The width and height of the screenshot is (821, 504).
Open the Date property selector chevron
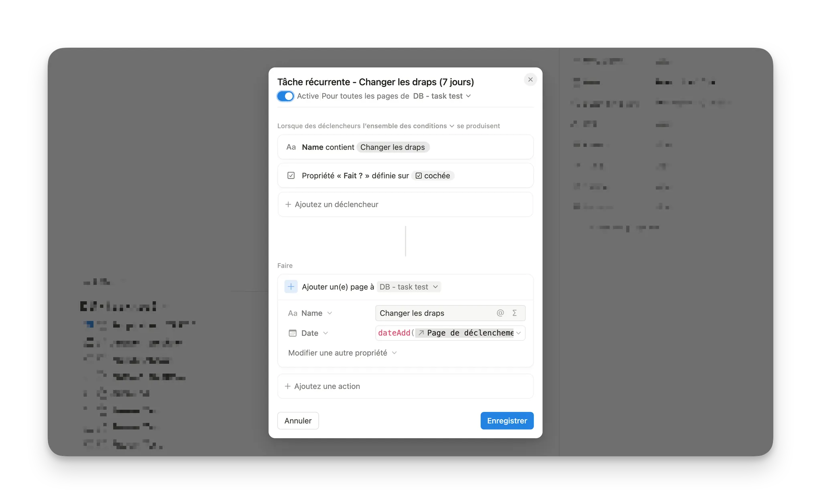[x=326, y=333]
